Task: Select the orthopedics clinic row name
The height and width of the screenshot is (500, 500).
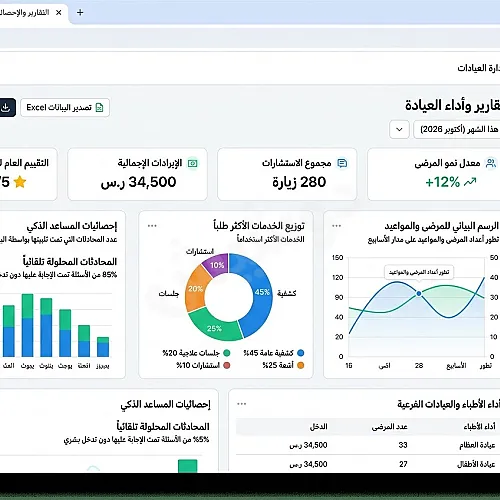Action: coord(477,445)
